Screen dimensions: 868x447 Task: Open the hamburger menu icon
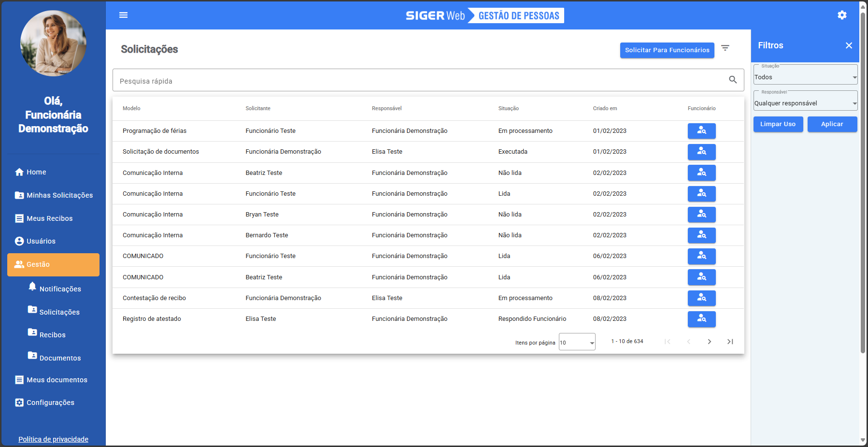point(123,15)
